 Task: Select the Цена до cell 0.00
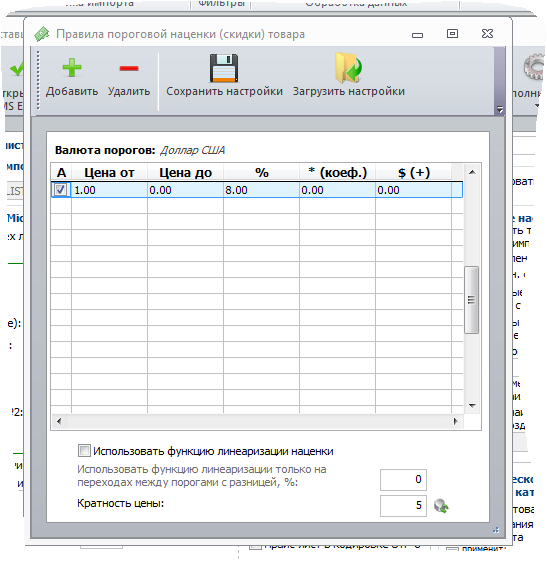(185, 190)
